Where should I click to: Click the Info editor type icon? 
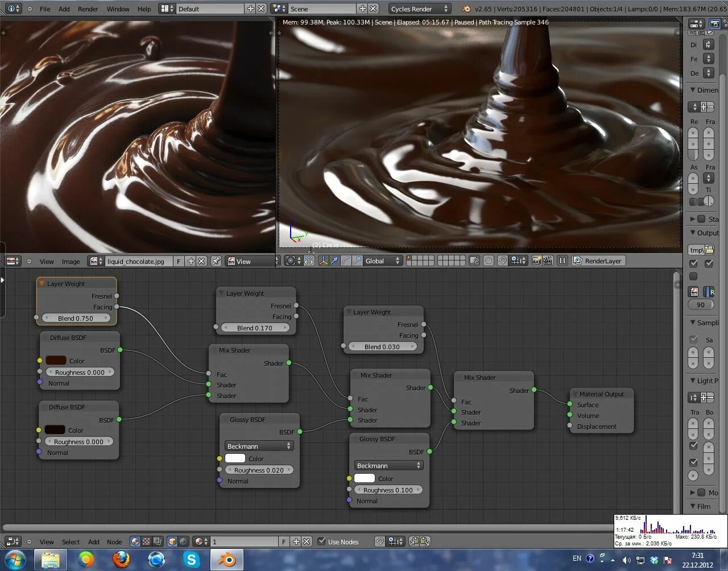tap(13, 9)
